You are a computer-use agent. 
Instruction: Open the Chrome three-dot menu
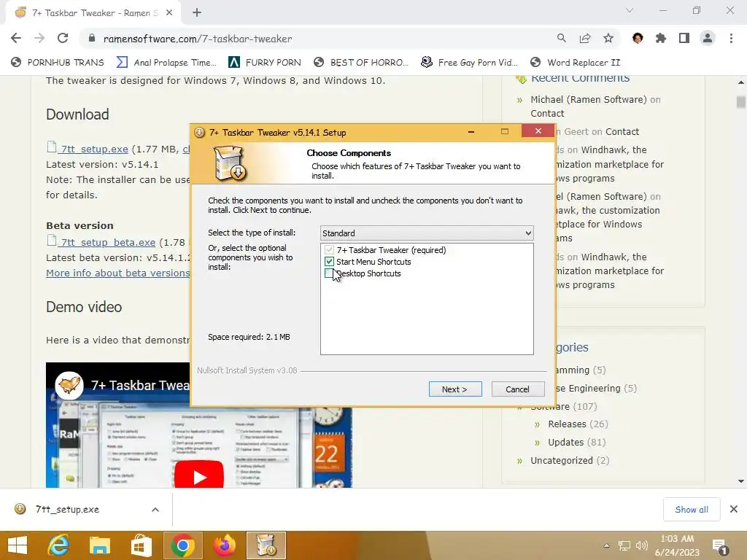click(731, 38)
